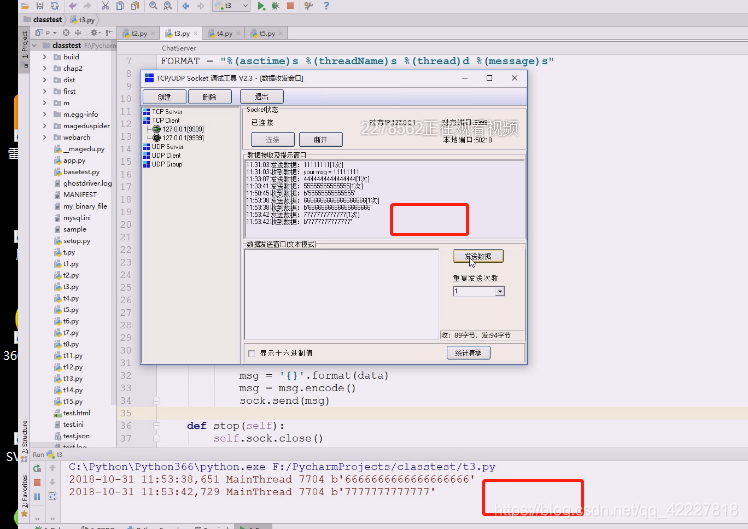Click the Exit button in Socket tool
748x529 pixels.
point(261,97)
